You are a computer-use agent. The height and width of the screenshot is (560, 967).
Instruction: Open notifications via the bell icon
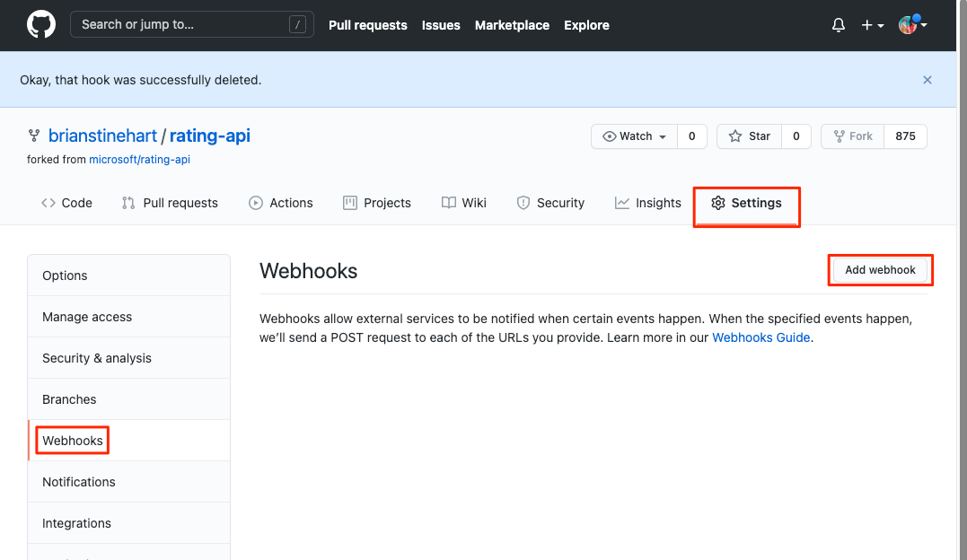[838, 24]
